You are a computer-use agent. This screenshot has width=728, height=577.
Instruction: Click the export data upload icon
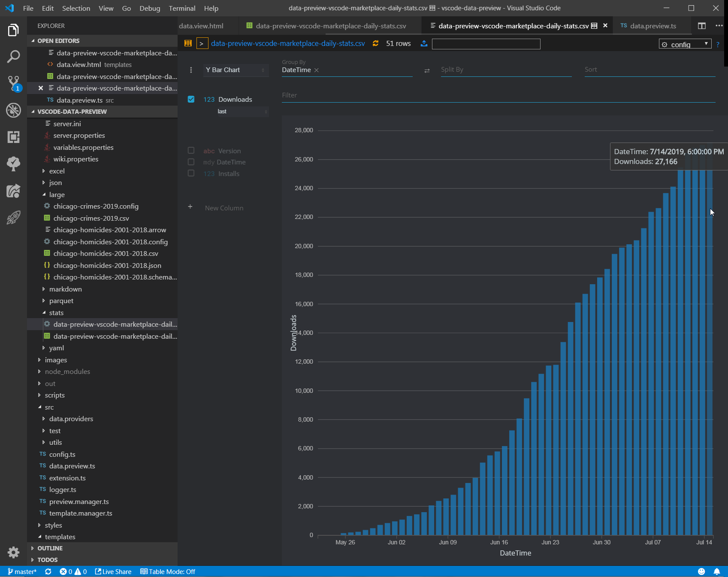[x=424, y=43]
